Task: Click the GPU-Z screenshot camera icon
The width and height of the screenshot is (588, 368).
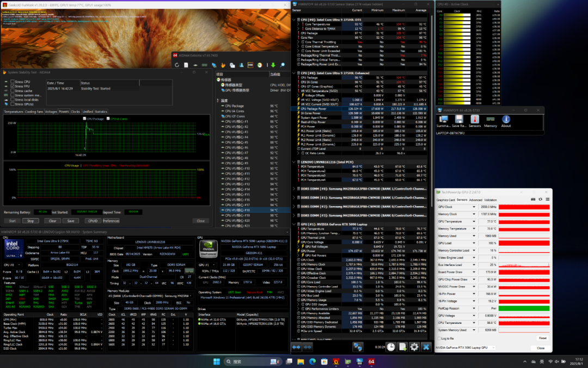Action: point(533,200)
